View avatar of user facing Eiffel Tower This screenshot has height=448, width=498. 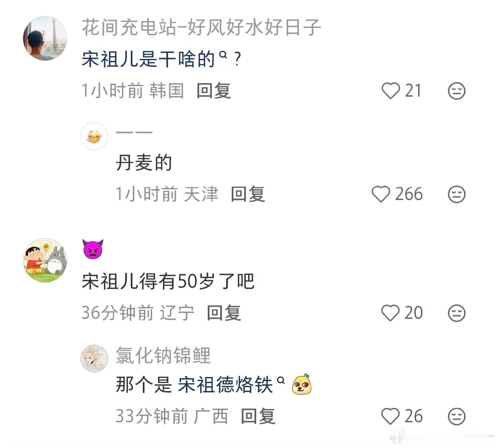45,38
